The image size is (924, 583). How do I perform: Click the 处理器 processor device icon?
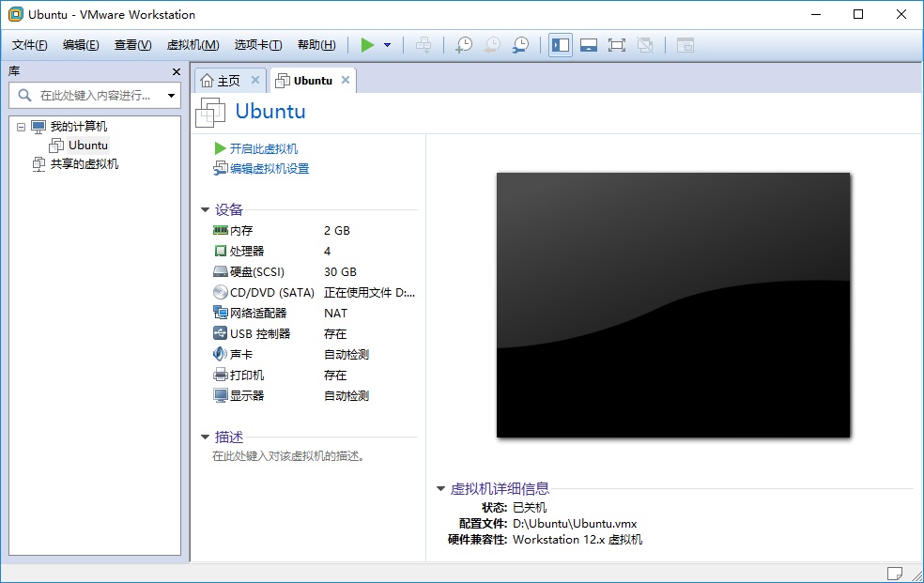(x=221, y=251)
